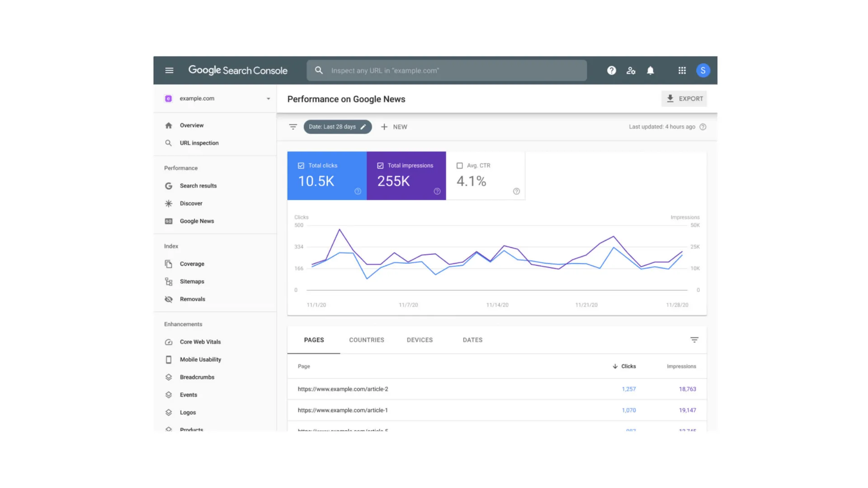Open Core Web Vitals report

[200, 342]
